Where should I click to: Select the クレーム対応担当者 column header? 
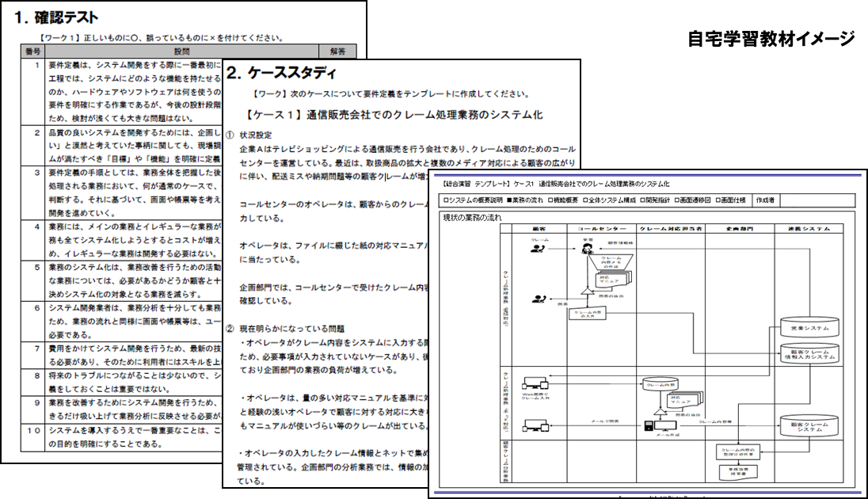(670, 228)
